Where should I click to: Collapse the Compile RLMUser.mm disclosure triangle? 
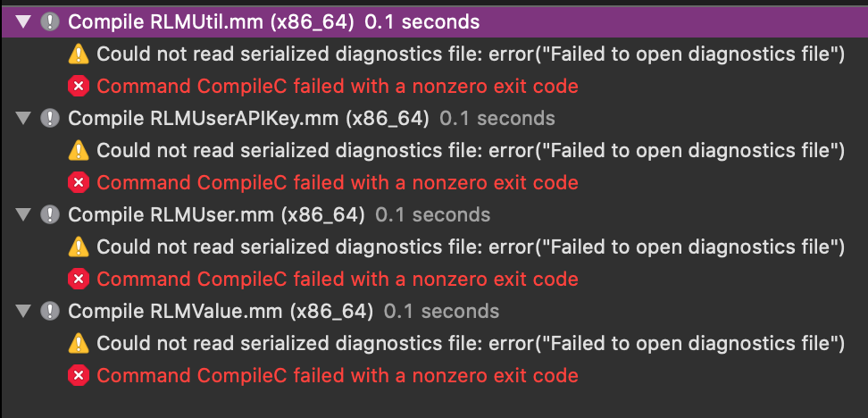[23, 215]
